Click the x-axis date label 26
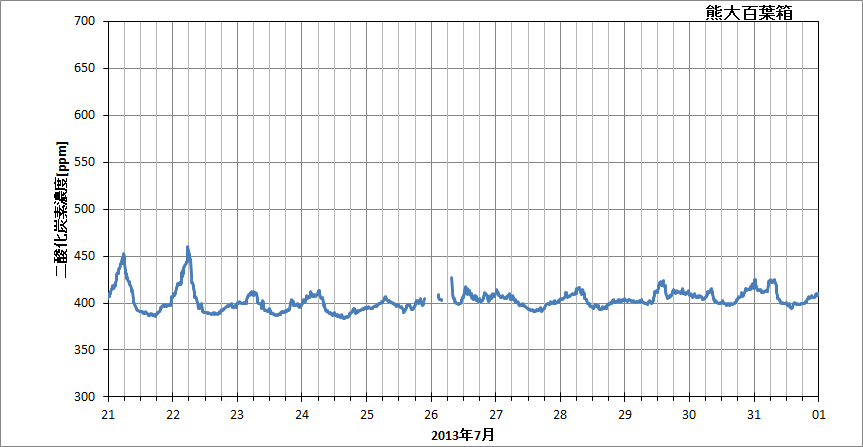 pyautogui.click(x=431, y=414)
